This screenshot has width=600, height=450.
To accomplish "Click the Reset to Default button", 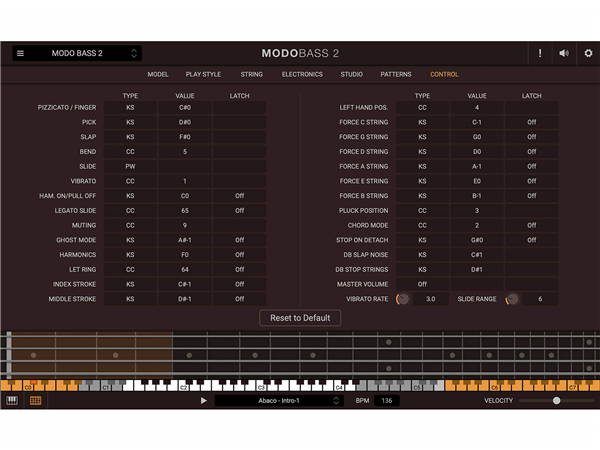I will [x=300, y=318].
